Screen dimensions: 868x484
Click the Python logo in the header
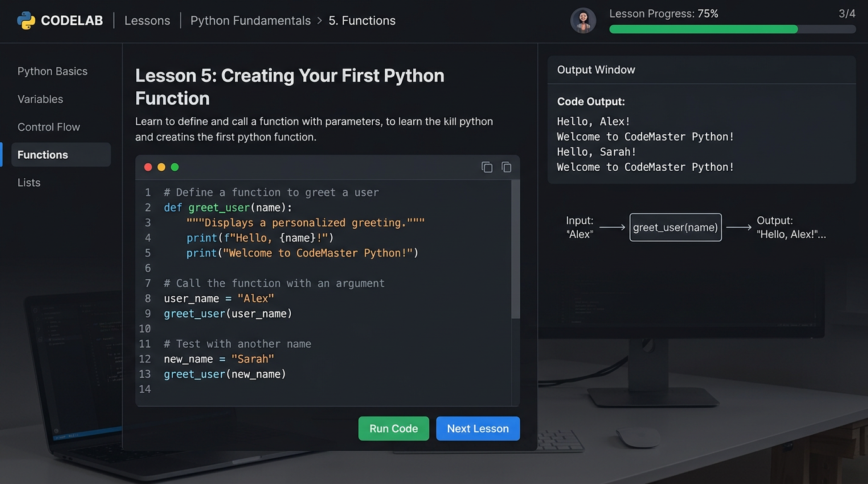coord(26,21)
